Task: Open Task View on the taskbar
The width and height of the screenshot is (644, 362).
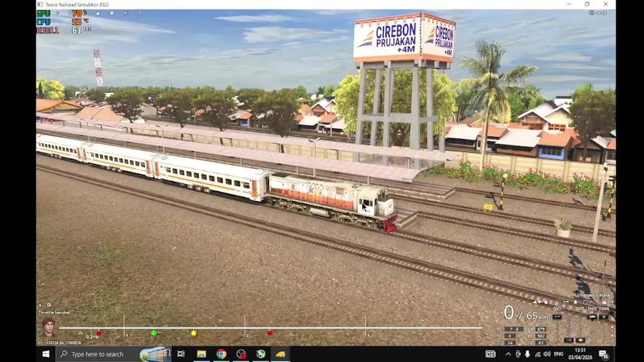Action: pyautogui.click(x=181, y=354)
